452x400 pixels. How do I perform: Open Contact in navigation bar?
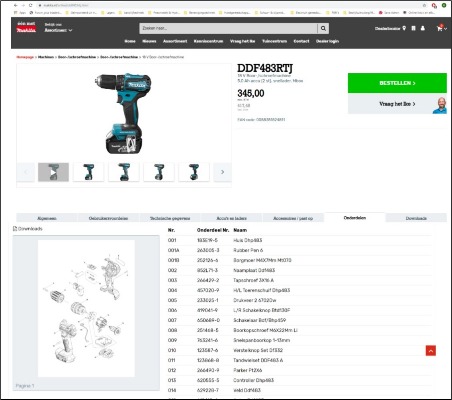pos(301,41)
